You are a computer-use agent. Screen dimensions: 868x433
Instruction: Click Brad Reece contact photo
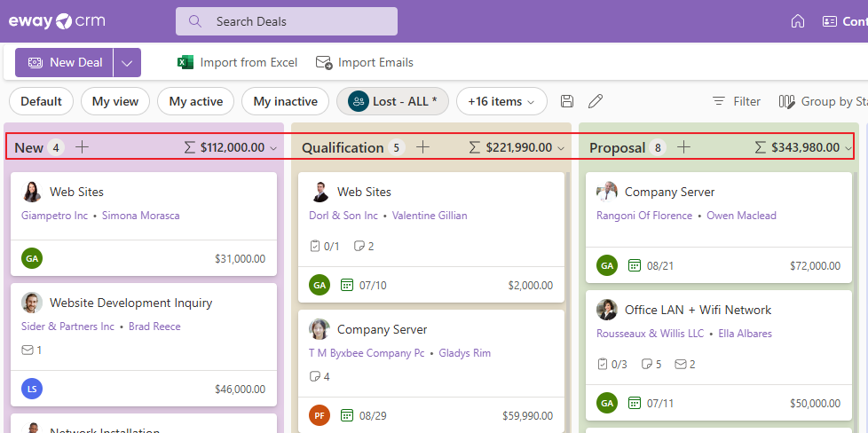[32, 303]
